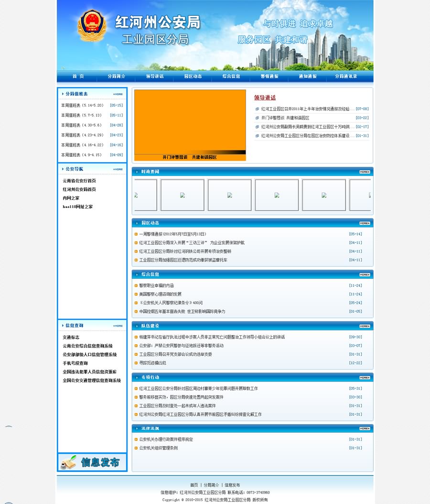Open article dated [07-08] in 领导讲话
430x504 pixels.
pos(308,109)
